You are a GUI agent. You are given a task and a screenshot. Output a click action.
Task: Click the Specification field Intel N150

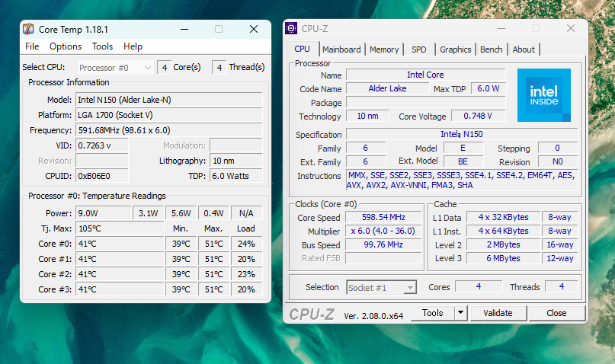462,134
